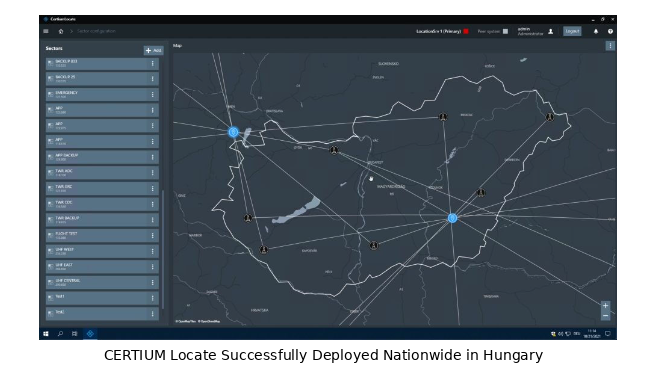Click the dark antenna station marker in northeast corner

coord(550,117)
